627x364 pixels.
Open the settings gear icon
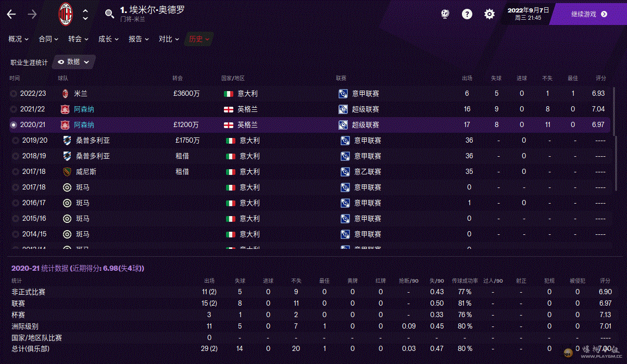tap(490, 14)
